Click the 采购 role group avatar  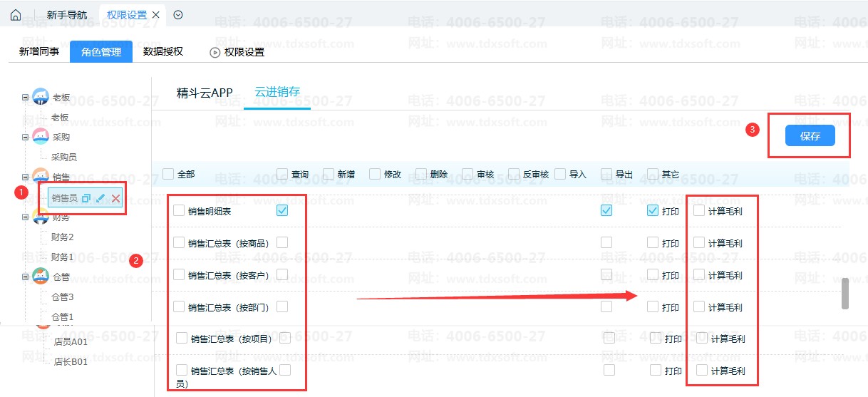(41, 137)
